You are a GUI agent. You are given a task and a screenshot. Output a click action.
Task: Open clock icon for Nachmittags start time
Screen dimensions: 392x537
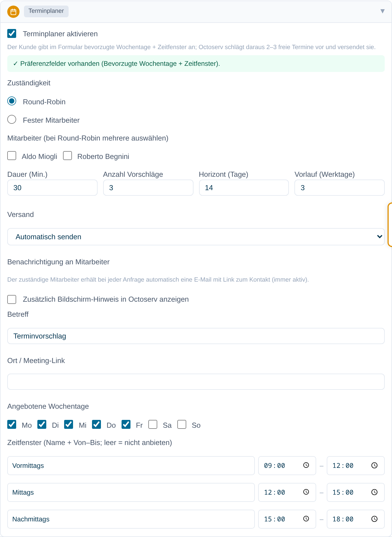pyautogui.click(x=306, y=519)
